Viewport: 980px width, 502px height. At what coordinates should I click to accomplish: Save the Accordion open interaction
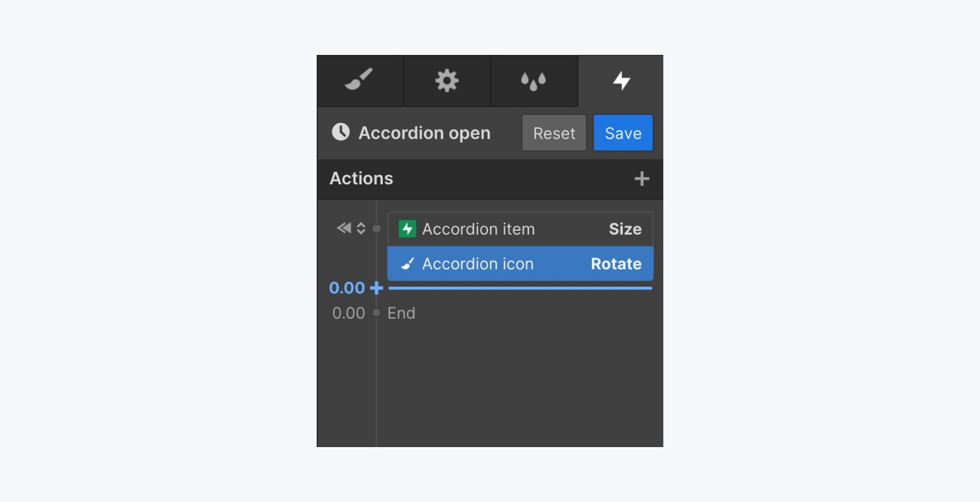623,132
